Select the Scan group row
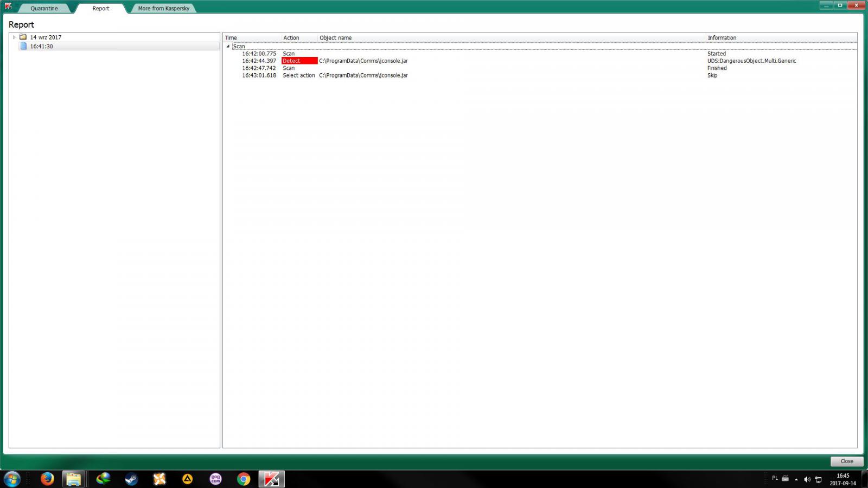This screenshot has height=488, width=868. (544, 46)
